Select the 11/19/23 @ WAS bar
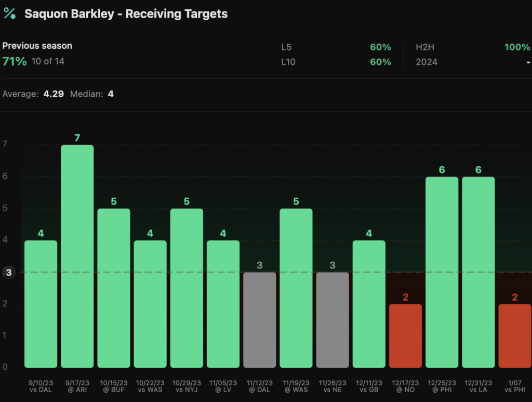The width and height of the screenshot is (532, 402). [296, 288]
